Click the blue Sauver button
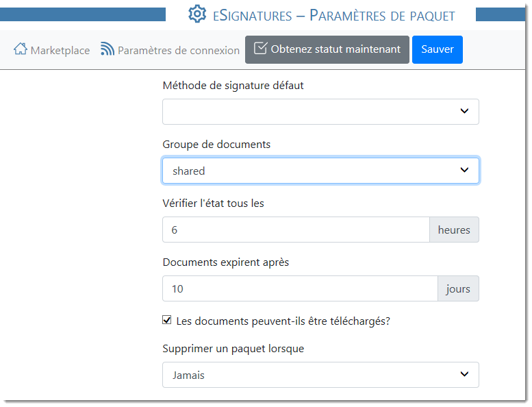The height and width of the screenshot is (407, 532). pos(437,49)
